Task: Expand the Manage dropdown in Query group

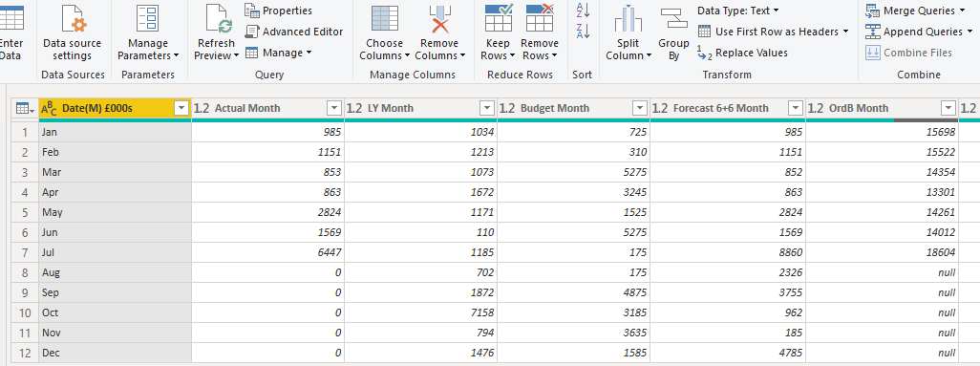Action: 309,53
